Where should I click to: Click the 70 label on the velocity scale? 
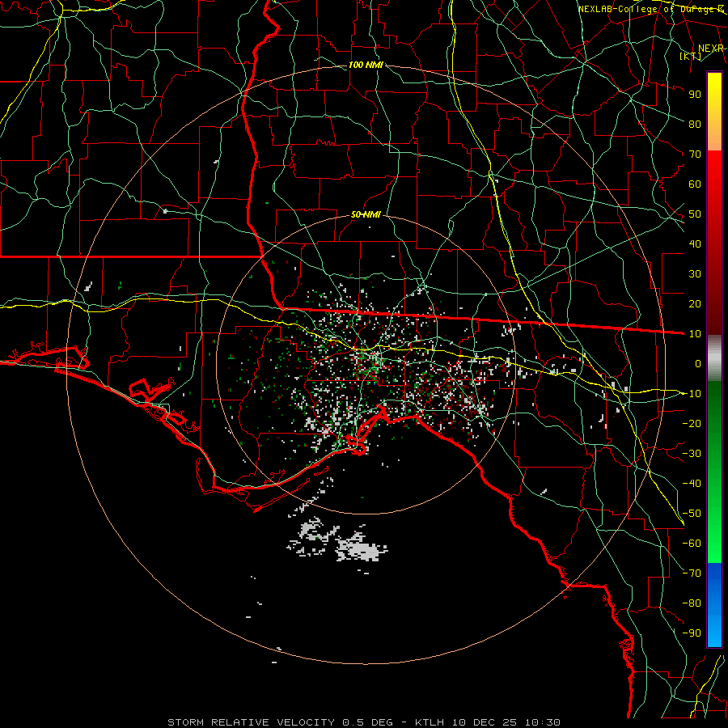[695, 154]
